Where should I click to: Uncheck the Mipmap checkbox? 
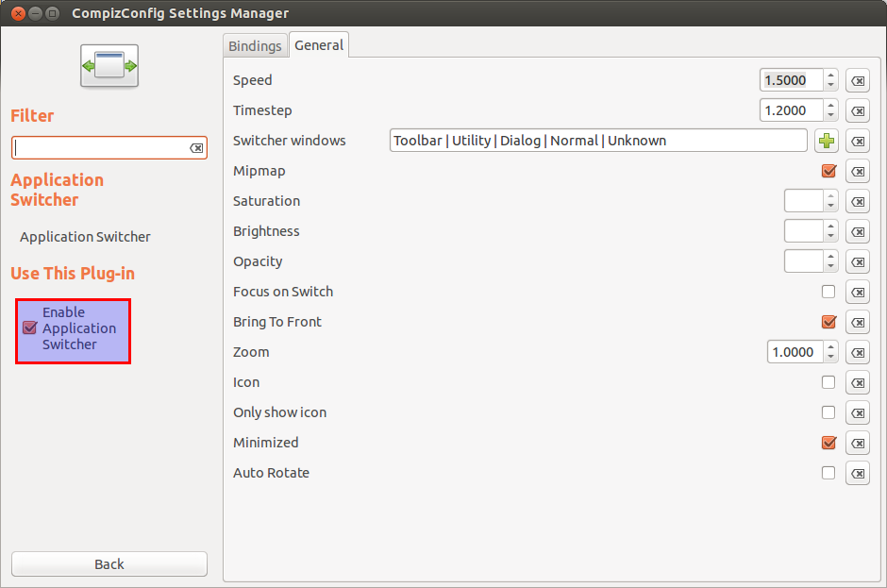coord(828,171)
